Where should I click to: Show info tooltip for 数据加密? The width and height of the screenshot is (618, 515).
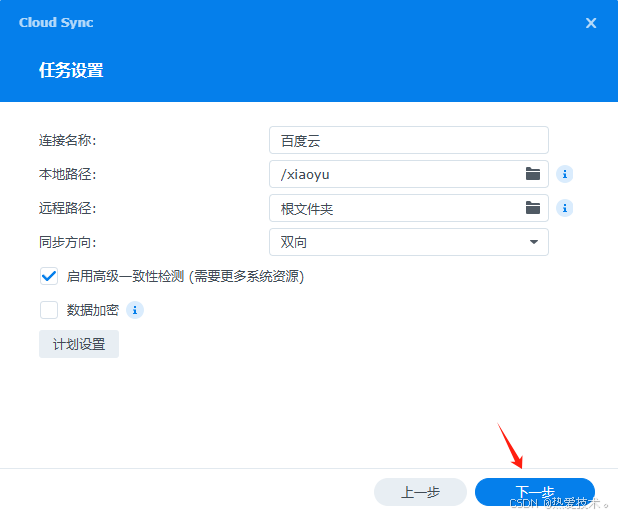pyautogui.click(x=135, y=310)
